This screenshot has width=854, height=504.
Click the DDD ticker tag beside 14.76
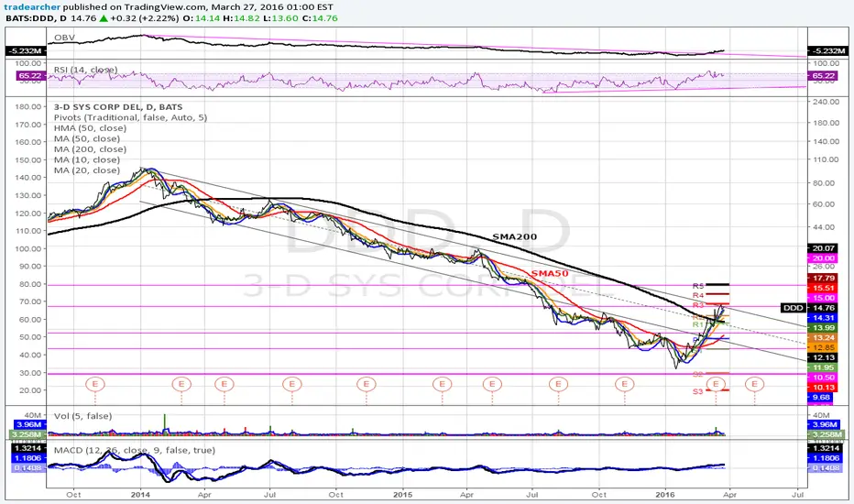pyautogui.click(x=793, y=308)
